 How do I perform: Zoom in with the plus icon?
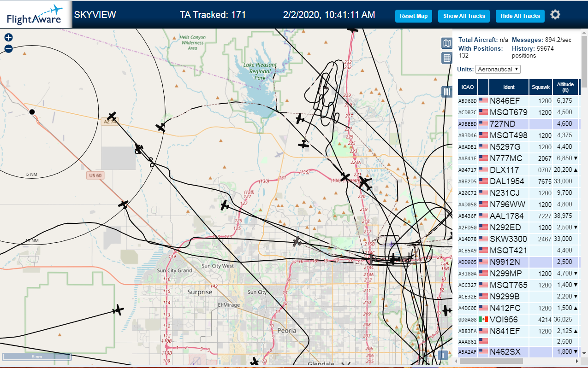click(8, 38)
